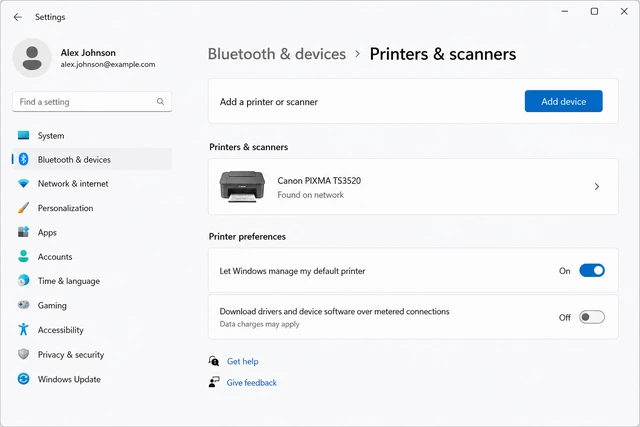Open Windows Update settings
The height and width of the screenshot is (427, 640).
(92, 379)
